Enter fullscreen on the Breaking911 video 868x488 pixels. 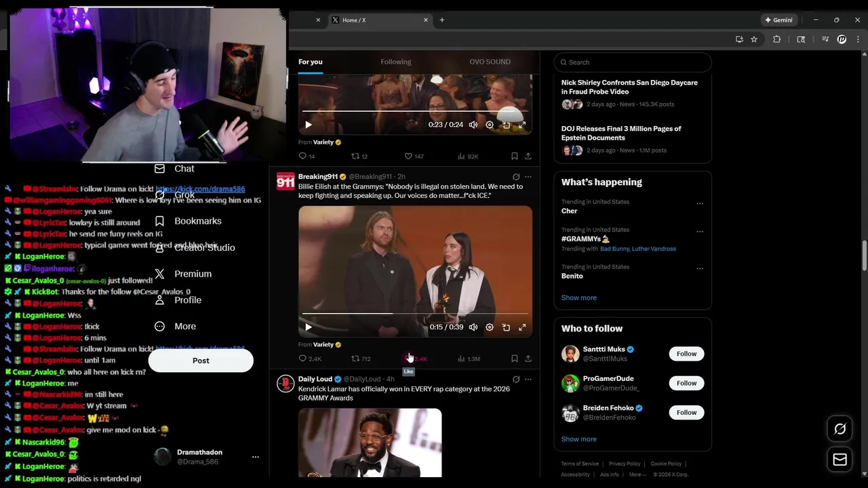pos(522,327)
